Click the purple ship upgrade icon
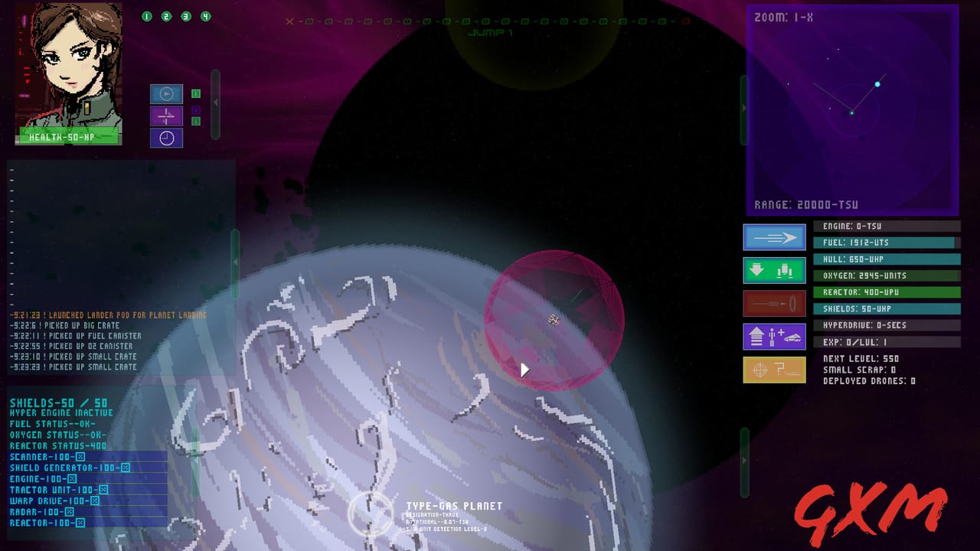 [774, 336]
